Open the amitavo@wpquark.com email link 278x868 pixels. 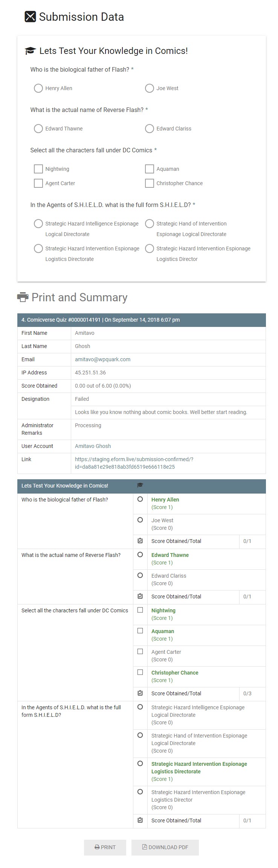point(102,359)
